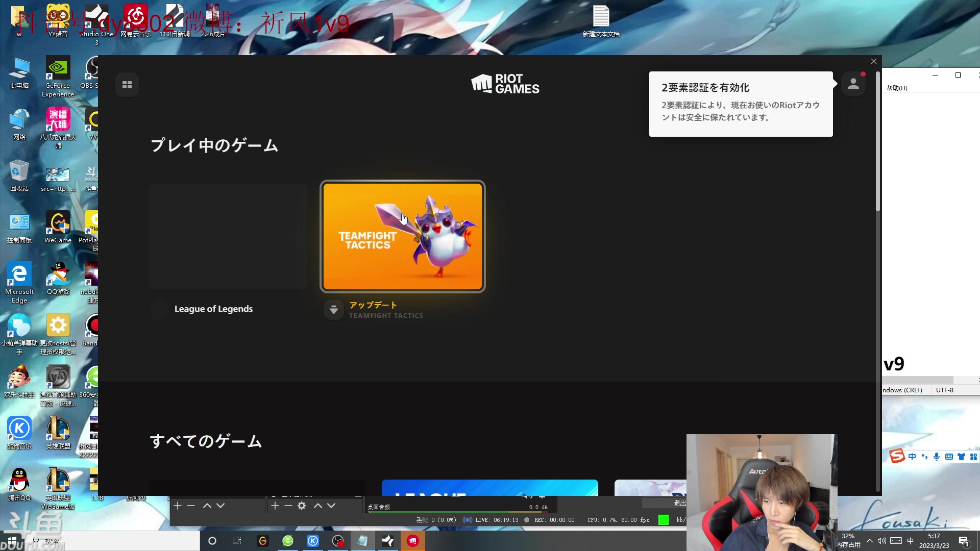This screenshot has height=551, width=980.
Task: Switch to OBS Studio taskbar icon
Action: pos(338,541)
